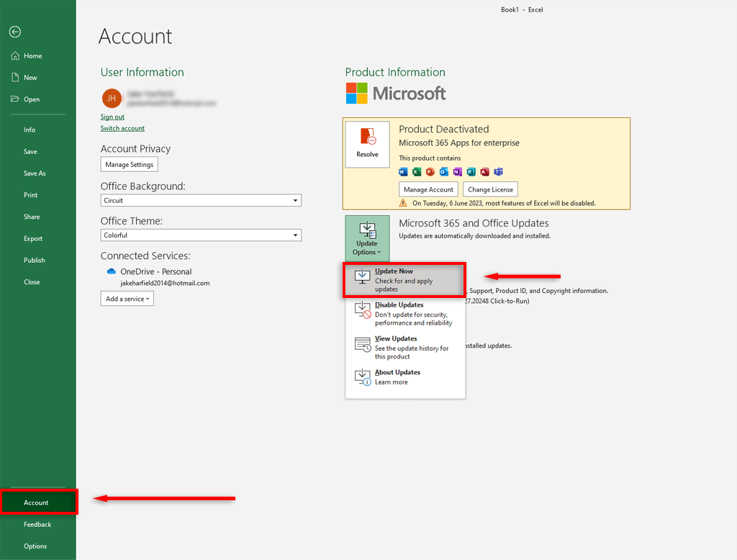Image resolution: width=737 pixels, height=560 pixels.
Task: Click the Product Deactivated heading
Action: pos(443,129)
